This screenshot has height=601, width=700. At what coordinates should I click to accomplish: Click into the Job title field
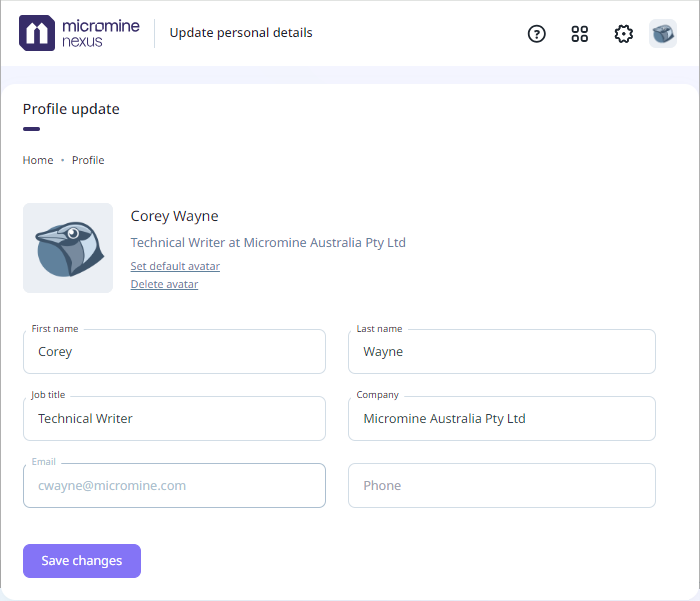tap(174, 419)
